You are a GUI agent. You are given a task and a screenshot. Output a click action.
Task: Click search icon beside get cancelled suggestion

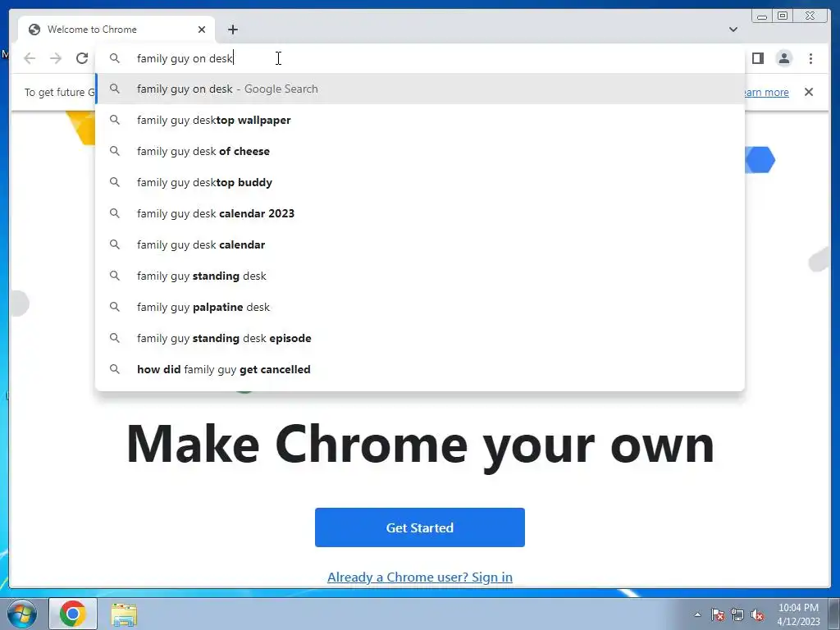click(115, 369)
